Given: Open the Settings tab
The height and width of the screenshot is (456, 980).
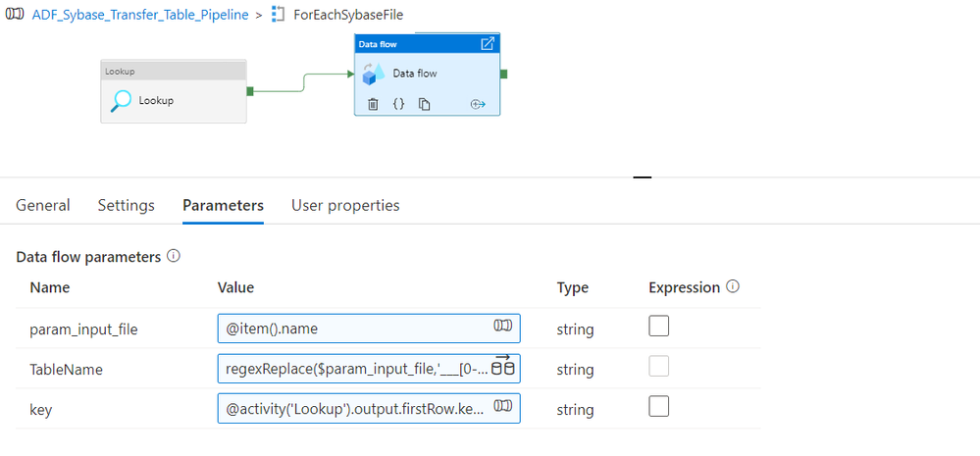Looking at the screenshot, I should pos(126,206).
